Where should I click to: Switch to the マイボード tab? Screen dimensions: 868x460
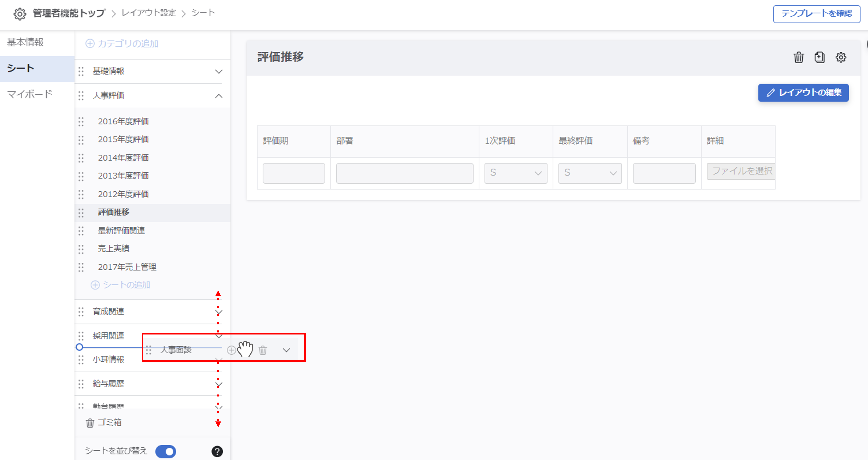click(x=30, y=94)
